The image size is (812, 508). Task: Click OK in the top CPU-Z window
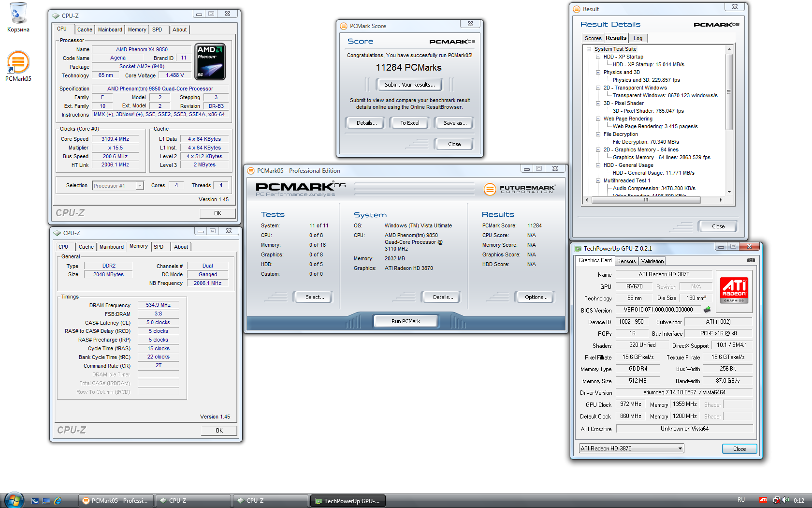point(218,213)
